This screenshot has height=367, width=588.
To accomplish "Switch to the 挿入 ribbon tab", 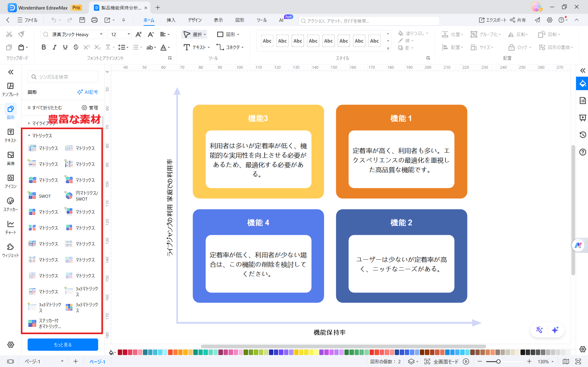I will [x=171, y=20].
